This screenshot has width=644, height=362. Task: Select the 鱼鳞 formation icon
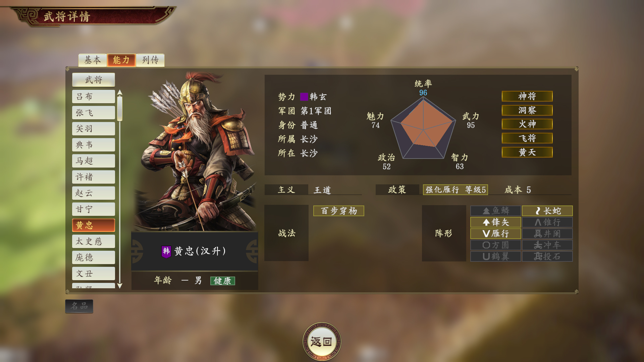click(495, 211)
